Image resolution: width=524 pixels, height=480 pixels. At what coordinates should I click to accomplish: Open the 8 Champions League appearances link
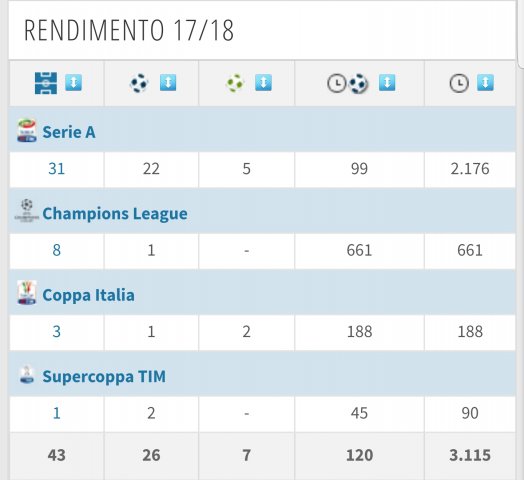[x=56, y=250]
